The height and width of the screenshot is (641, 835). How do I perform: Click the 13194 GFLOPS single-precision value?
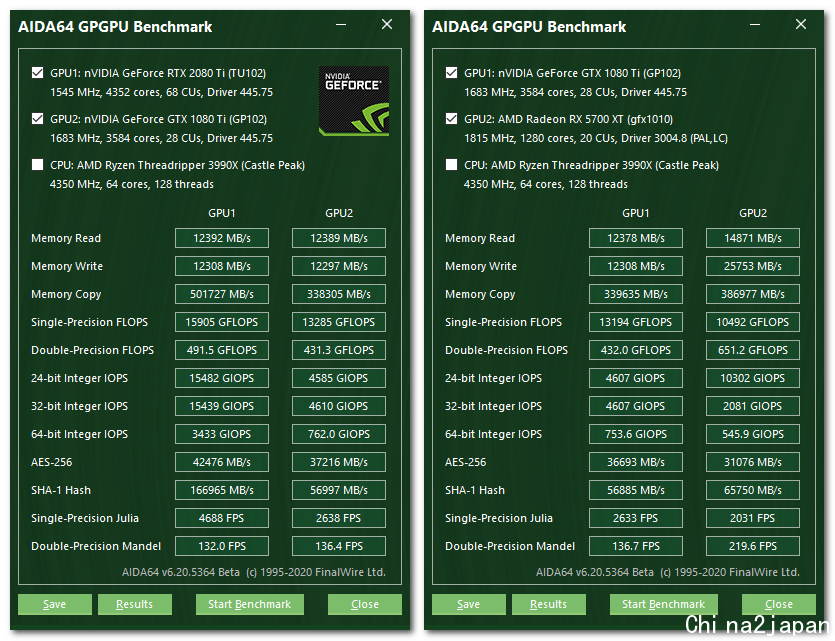pos(635,322)
